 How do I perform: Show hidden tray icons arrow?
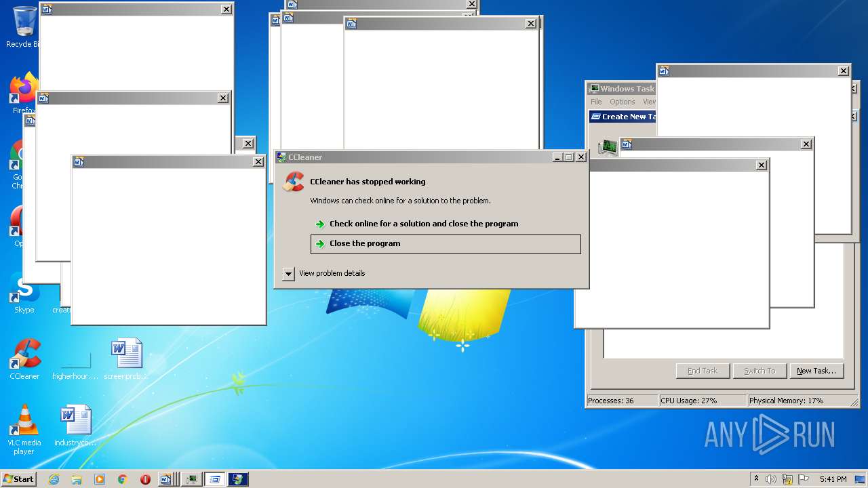(x=756, y=479)
